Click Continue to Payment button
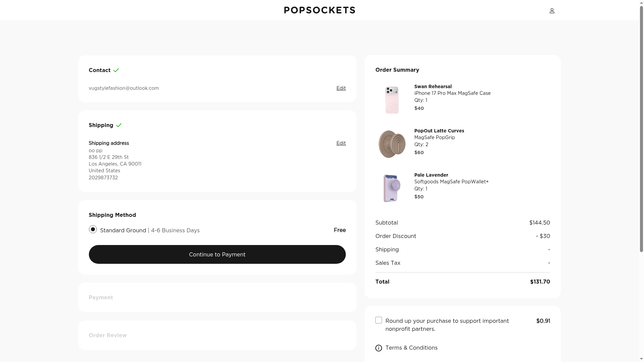644x362 pixels. [217, 254]
